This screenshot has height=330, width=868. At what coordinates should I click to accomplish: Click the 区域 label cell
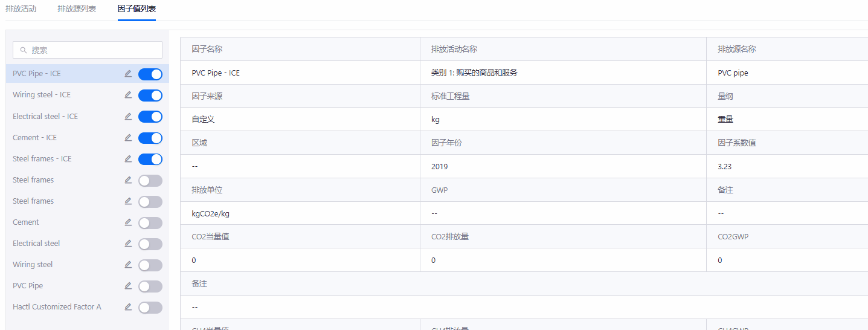[x=300, y=143]
